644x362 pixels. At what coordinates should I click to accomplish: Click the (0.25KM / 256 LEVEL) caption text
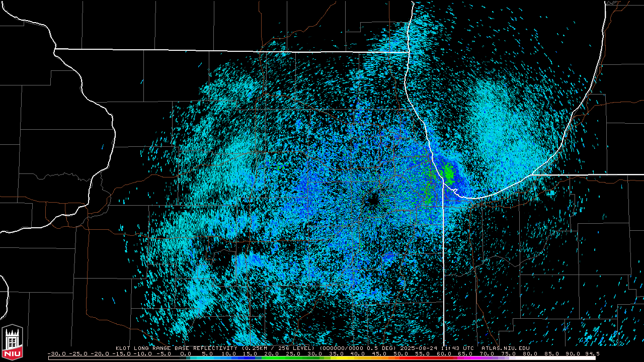[x=278, y=348]
